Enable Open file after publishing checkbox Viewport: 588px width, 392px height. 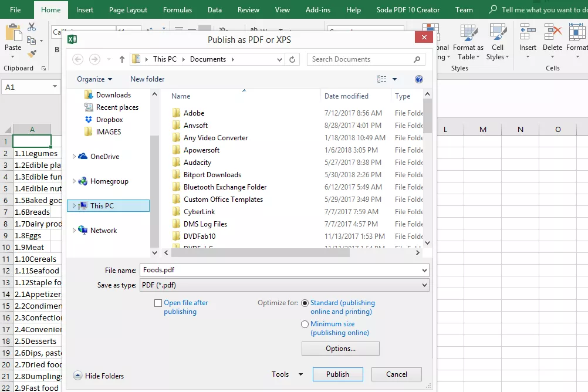pos(158,303)
